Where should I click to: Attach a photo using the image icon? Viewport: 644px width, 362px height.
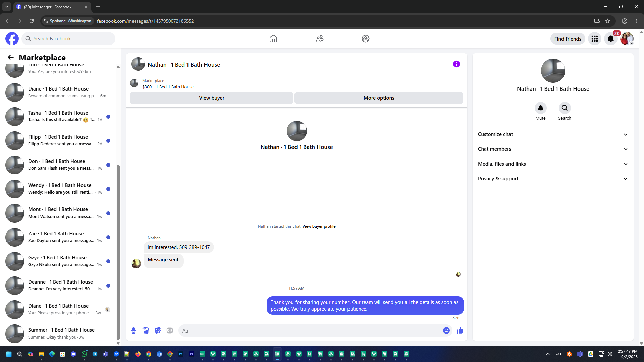pos(146,330)
